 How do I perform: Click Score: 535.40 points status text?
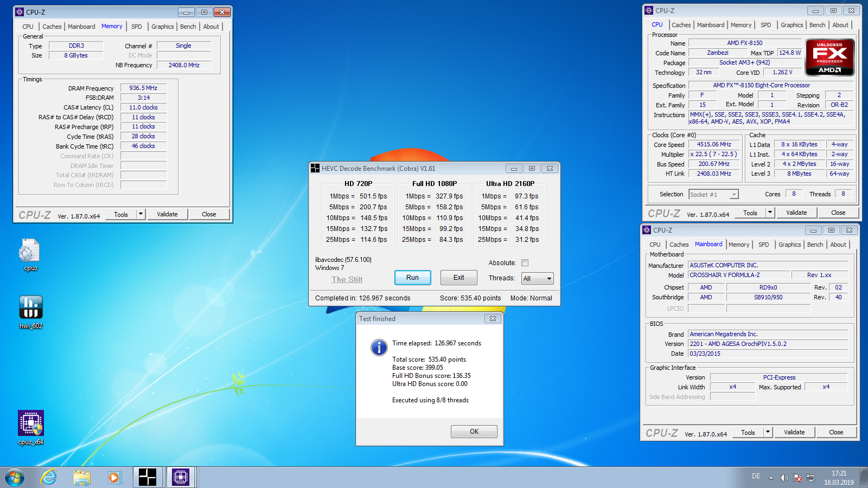point(470,298)
